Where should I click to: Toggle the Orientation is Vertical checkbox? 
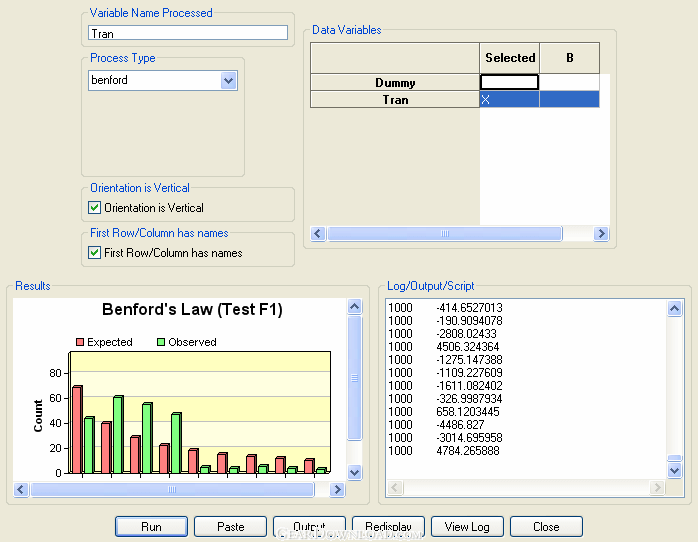tap(94, 208)
